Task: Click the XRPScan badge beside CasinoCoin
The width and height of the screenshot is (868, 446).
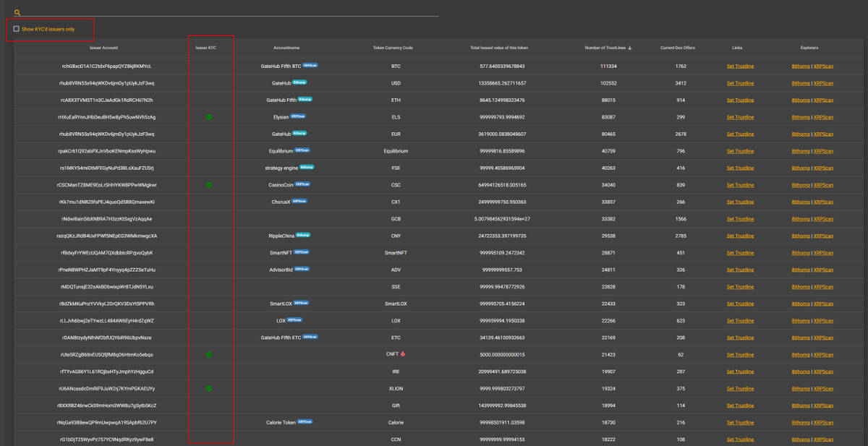Action: tap(302, 185)
